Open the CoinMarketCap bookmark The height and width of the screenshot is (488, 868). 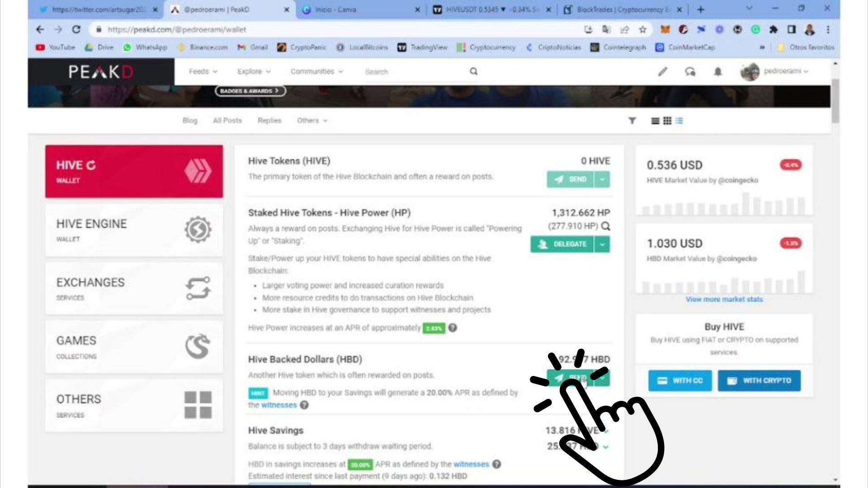685,47
